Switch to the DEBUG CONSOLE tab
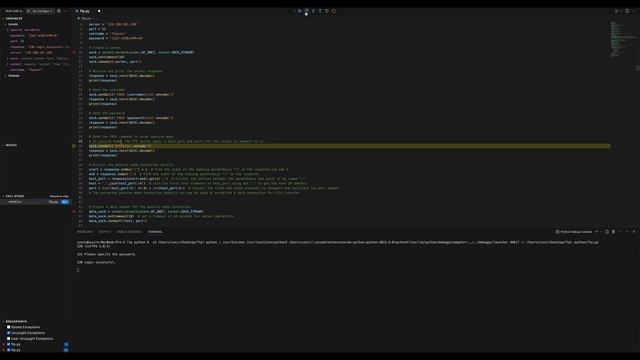The height and width of the screenshot is (360, 640). pos(129,231)
